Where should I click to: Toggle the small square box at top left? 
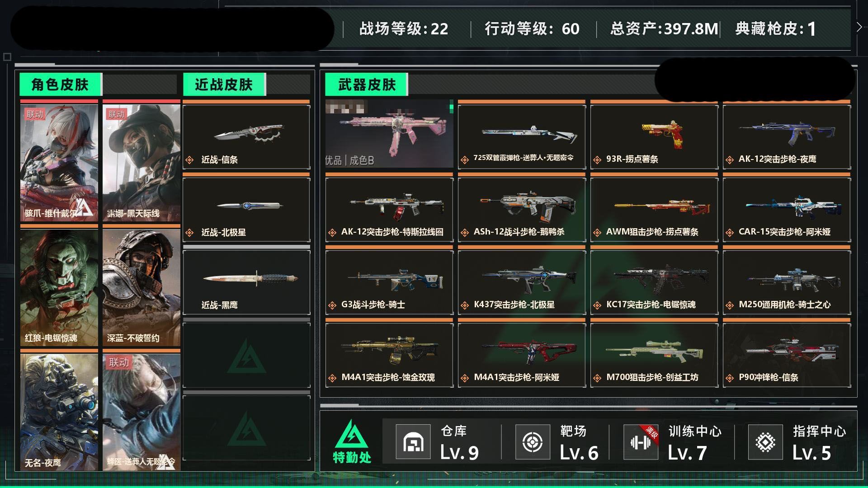7,57
